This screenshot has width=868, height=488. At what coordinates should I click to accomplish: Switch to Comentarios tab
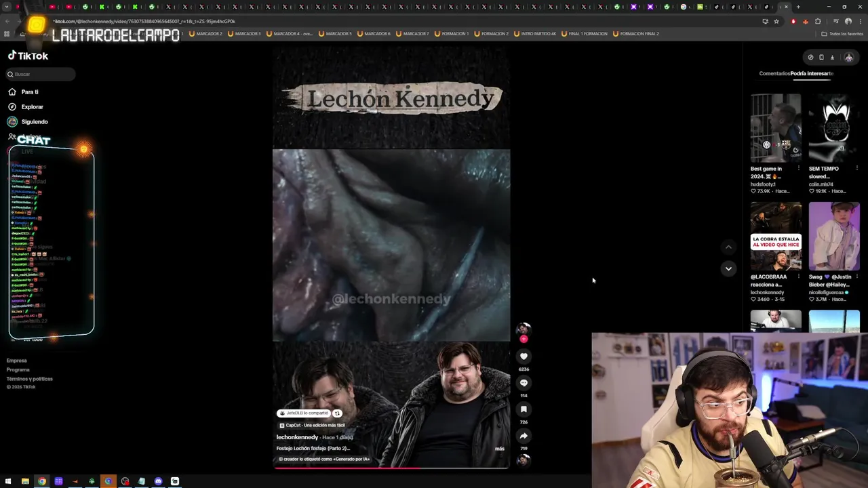[774, 73]
